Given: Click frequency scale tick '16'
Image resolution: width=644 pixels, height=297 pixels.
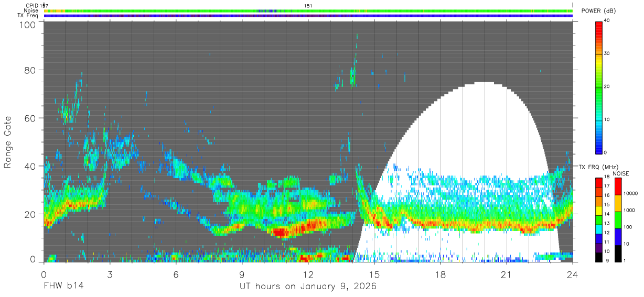Looking at the screenshot, I should point(607,195).
